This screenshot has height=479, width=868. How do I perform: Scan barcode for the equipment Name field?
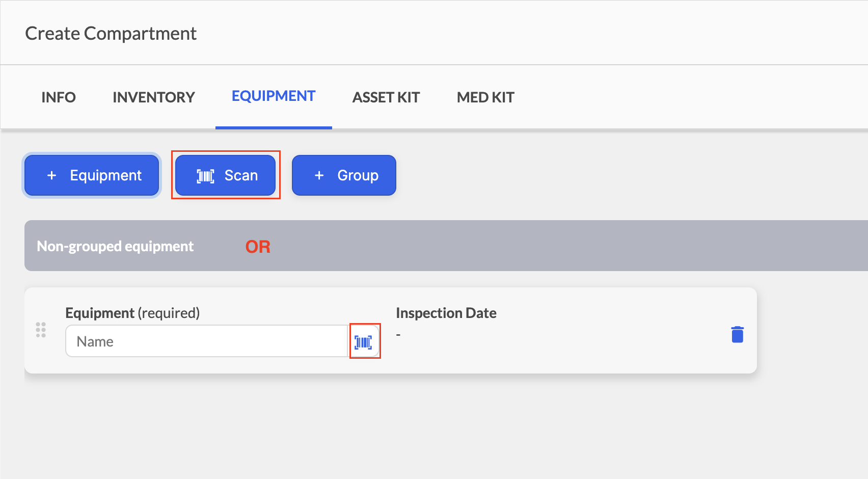tap(364, 341)
